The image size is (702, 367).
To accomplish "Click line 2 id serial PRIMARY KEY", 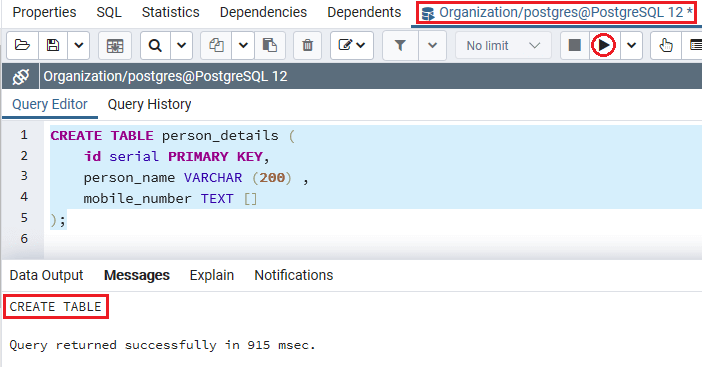I will click(x=176, y=157).
